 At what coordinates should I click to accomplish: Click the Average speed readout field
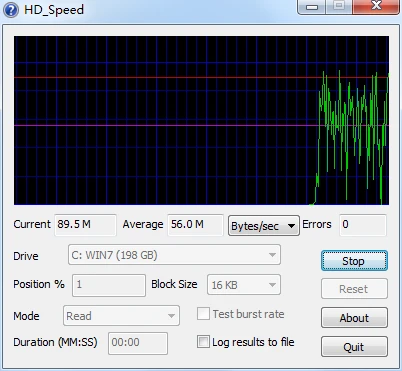pos(195,225)
